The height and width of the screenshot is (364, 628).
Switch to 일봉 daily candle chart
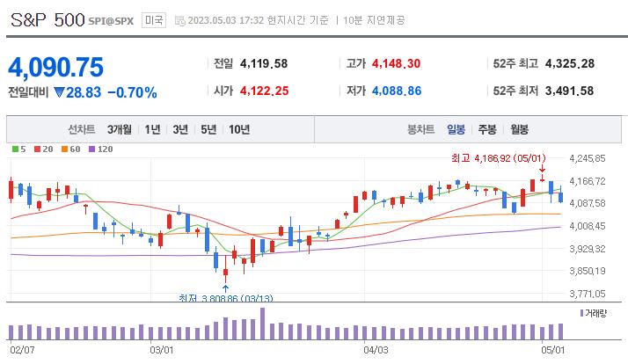(x=456, y=129)
